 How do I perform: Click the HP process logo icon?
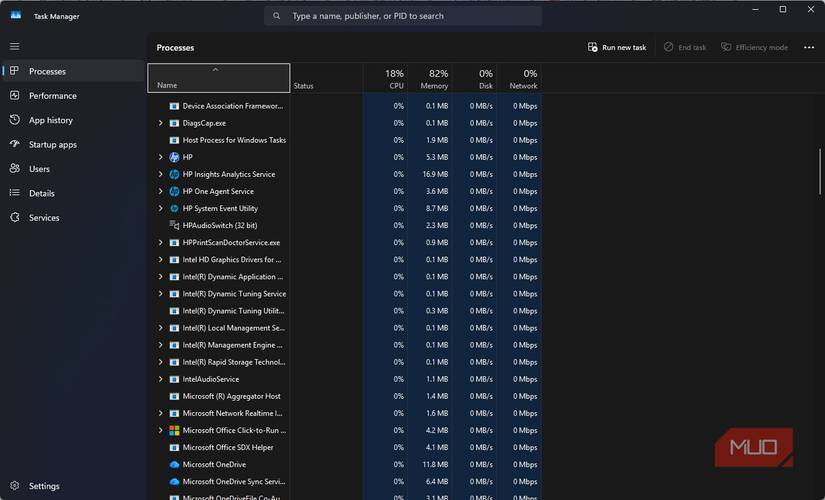tap(174, 157)
